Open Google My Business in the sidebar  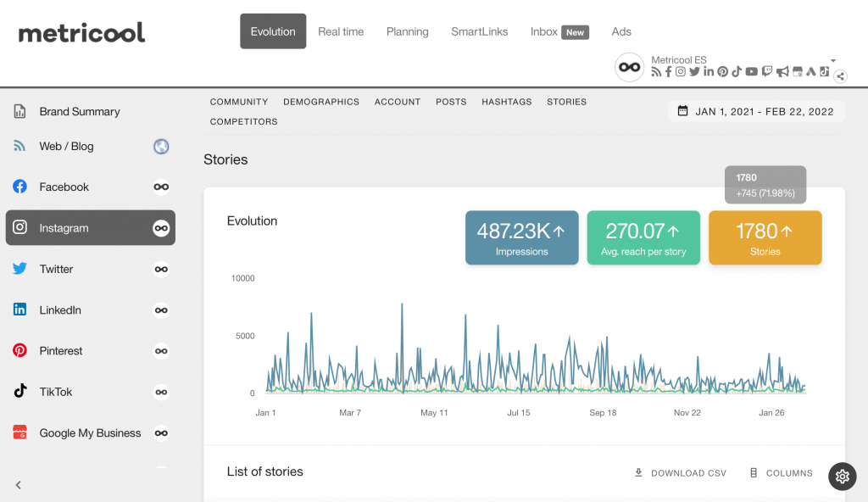point(90,432)
